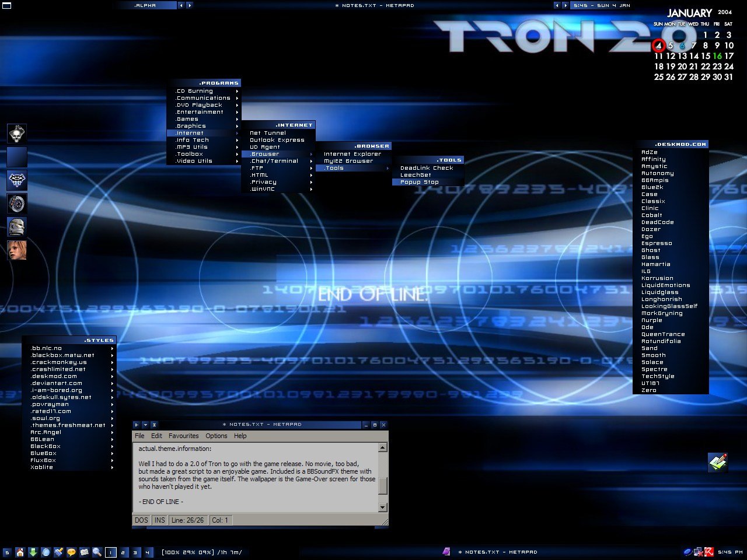Click the red K antivirus tray icon
Screen dimensions: 747x560
[709, 552]
